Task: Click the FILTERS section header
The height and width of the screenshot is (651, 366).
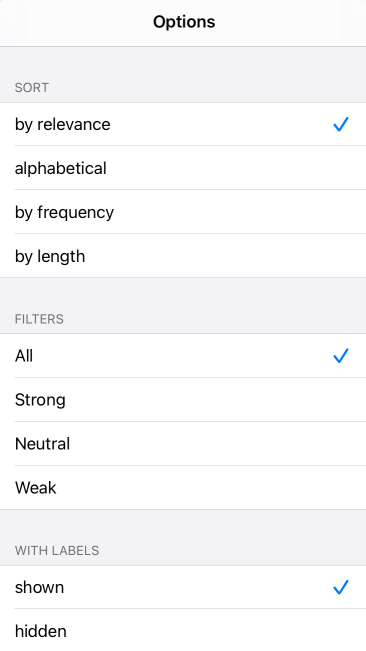Action: click(x=39, y=319)
